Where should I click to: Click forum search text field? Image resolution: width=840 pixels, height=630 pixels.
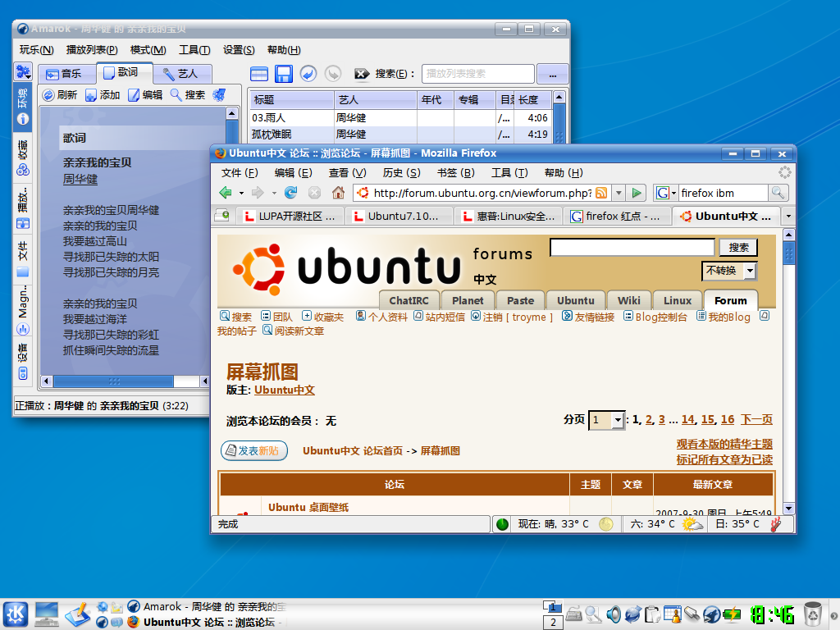[x=632, y=247]
